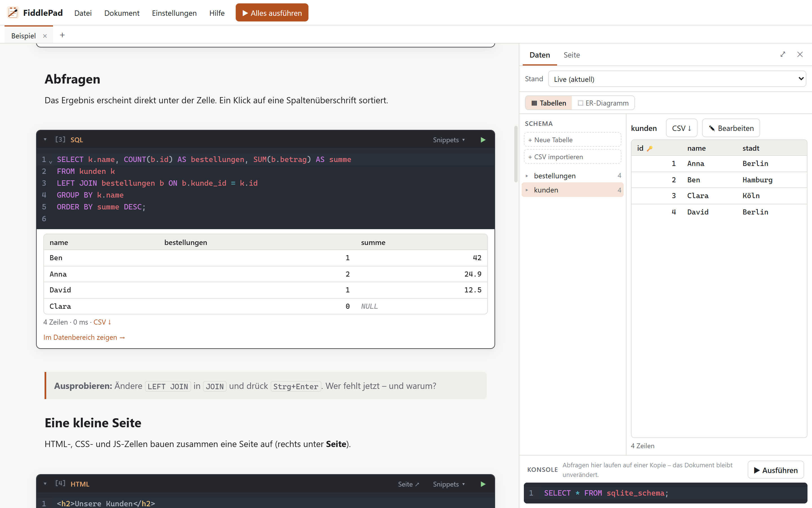Expand the bestellungen table in schema
Viewport: 812px width, 508px height.
(x=527, y=176)
